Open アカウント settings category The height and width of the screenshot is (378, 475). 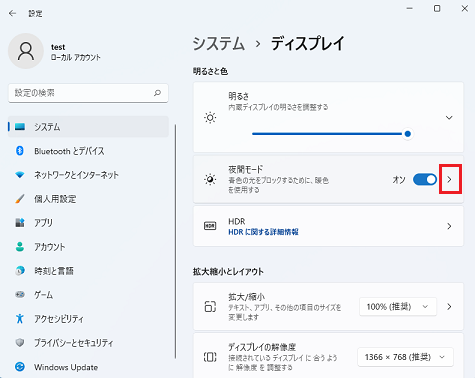[x=88, y=247]
